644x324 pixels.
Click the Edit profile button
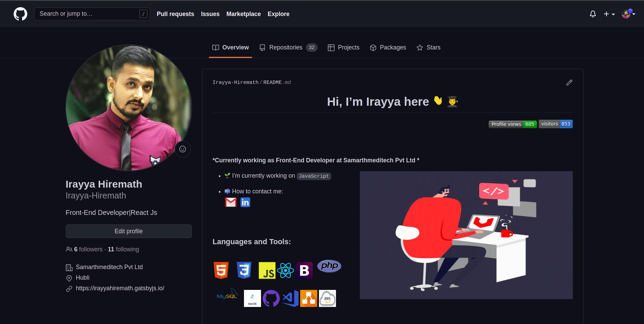coord(129,231)
